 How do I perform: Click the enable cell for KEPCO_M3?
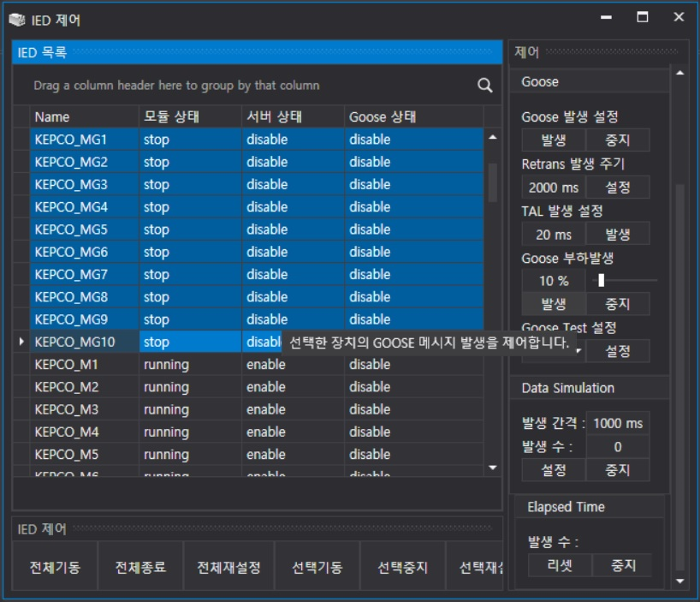[x=293, y=409]
